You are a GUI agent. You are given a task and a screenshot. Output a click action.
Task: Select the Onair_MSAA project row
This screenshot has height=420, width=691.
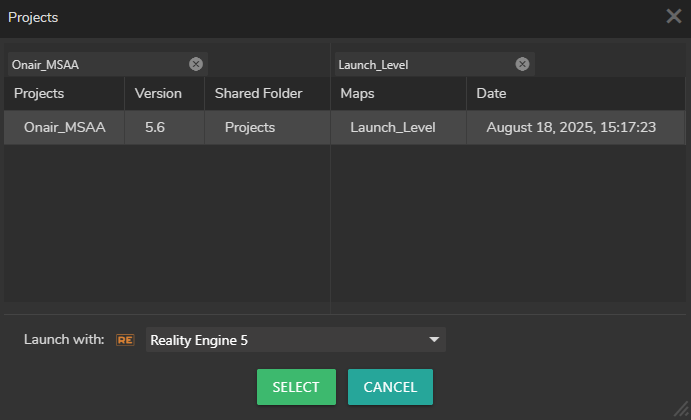(x=65, y=128)
